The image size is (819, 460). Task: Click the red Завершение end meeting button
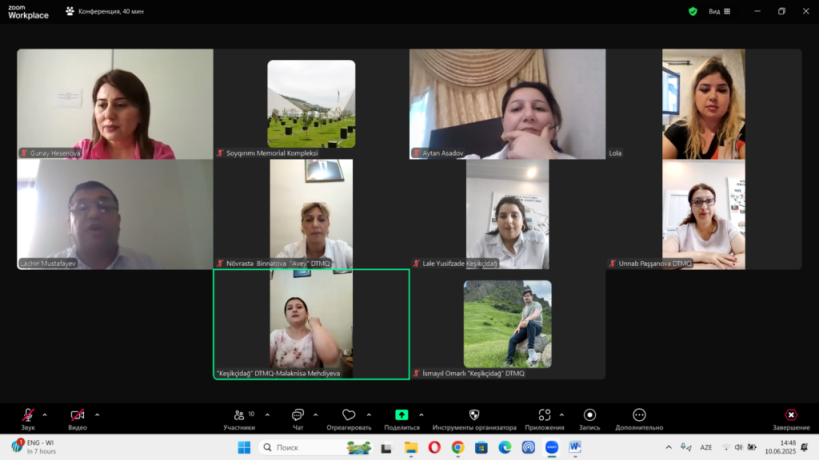pyautogui.click(x=790, y=416)
